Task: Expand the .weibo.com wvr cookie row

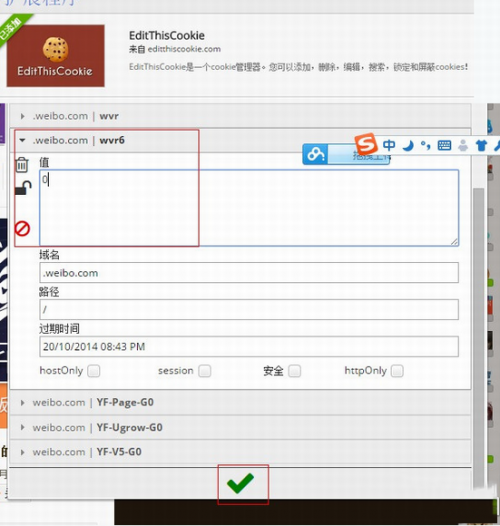Action: click(240, 116)
